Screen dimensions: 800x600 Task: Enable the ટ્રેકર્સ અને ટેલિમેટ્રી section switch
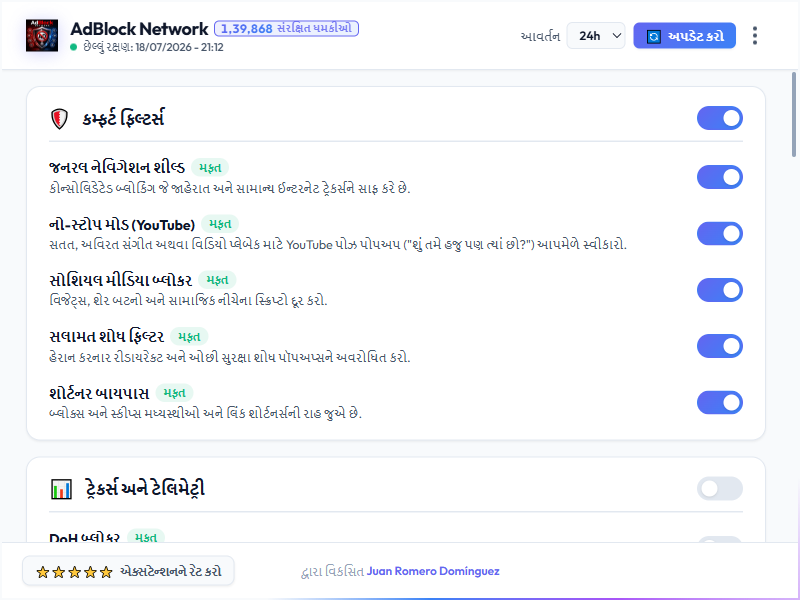pos(719,489)
